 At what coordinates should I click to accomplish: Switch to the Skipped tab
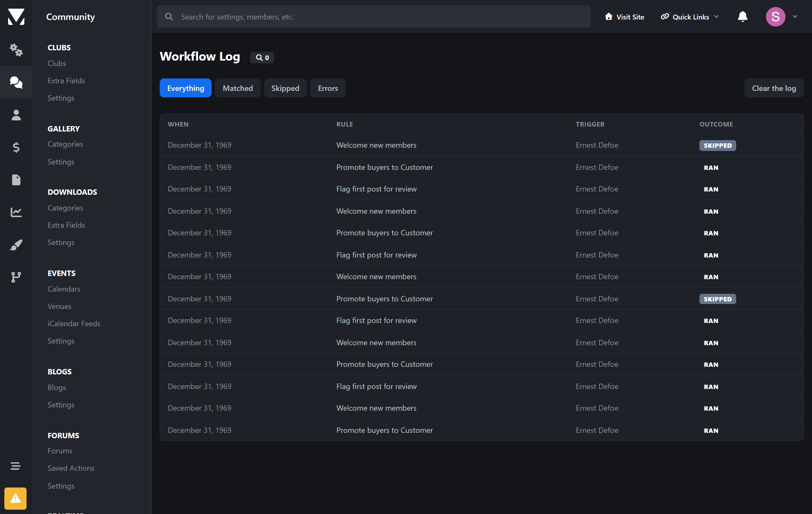(x=285, y=88)
